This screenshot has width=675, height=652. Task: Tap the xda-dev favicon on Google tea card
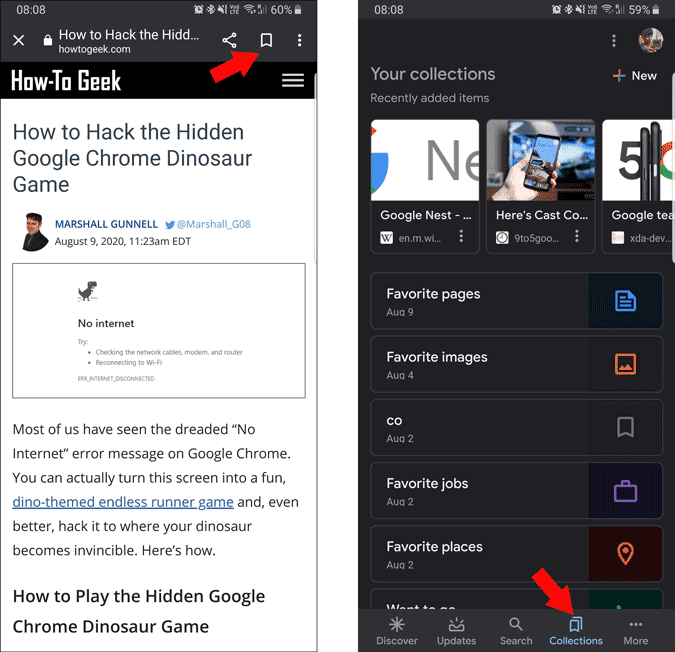[x=618, y=238]
